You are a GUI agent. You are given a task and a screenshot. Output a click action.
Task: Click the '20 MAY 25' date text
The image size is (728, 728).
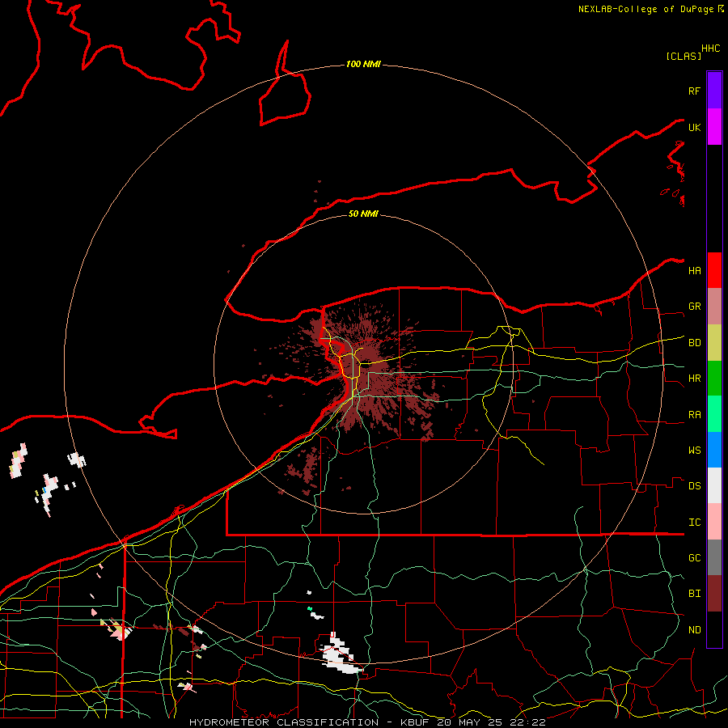click(x=471, y=722)
